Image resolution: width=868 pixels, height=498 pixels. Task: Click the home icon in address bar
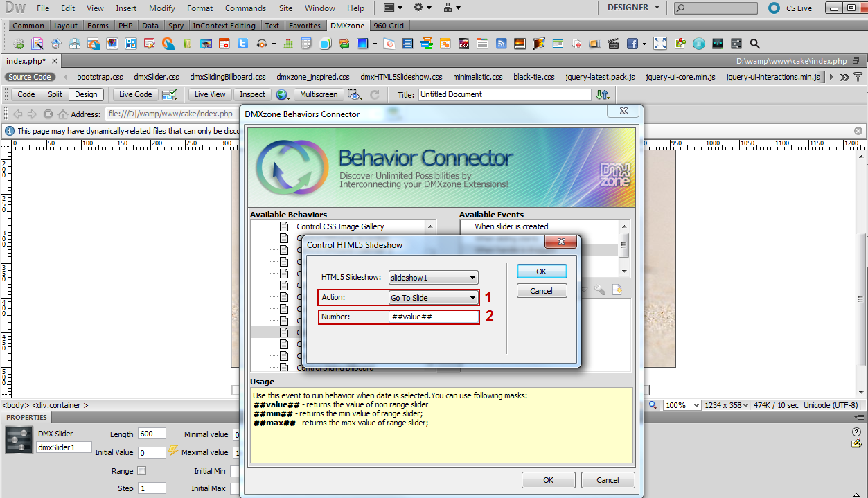(63, 114)
